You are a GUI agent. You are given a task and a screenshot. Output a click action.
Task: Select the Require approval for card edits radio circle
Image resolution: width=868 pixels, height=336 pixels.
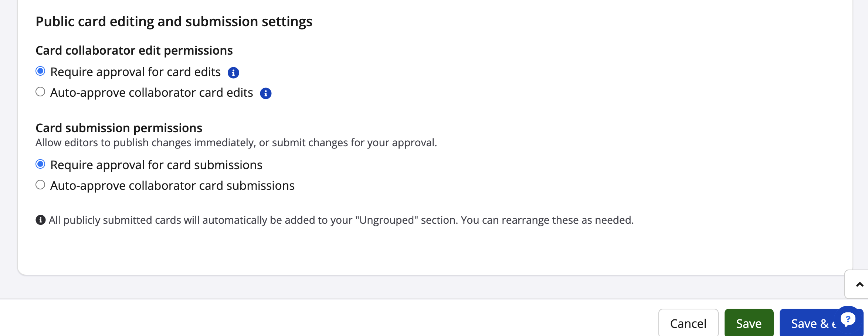(x=40, y=71)
